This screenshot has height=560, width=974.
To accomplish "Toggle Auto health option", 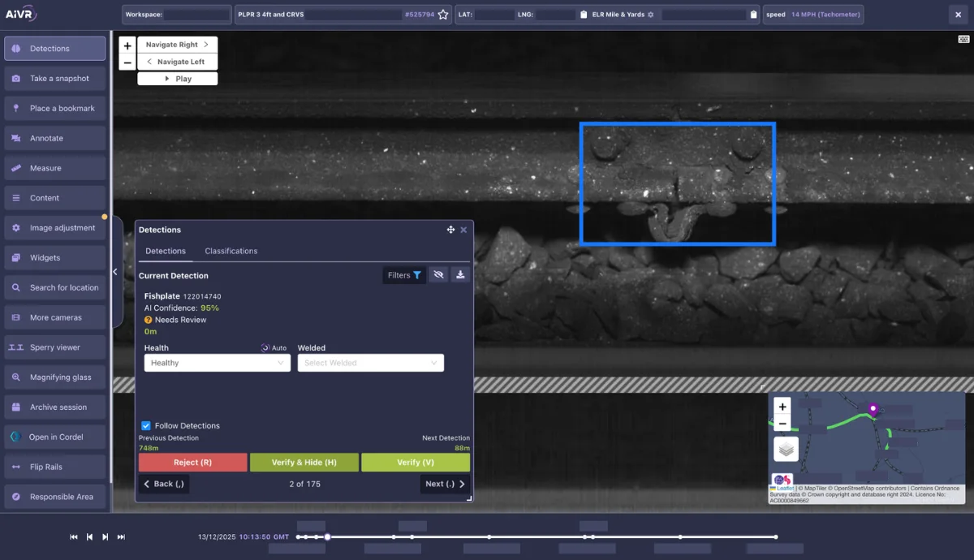I will click(274, 347).
